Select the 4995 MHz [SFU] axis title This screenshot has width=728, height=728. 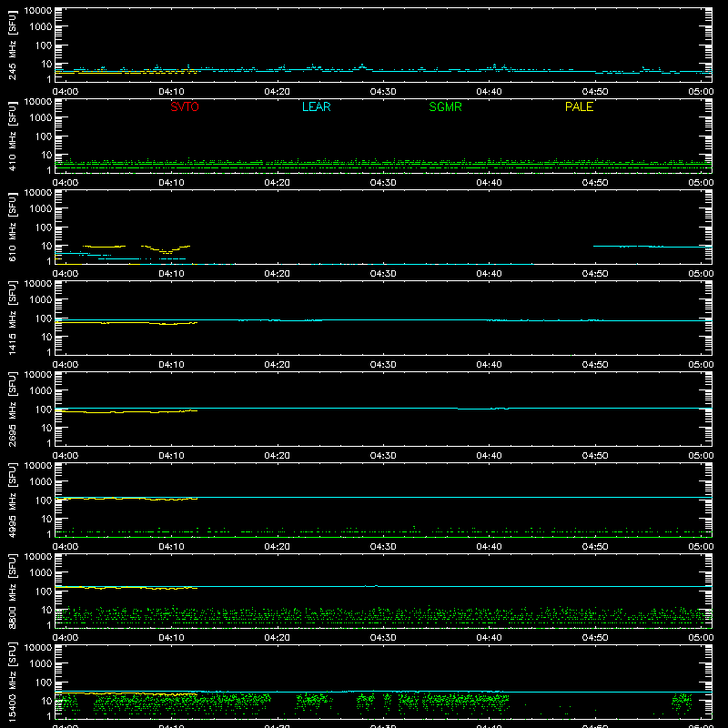(12, 500)
